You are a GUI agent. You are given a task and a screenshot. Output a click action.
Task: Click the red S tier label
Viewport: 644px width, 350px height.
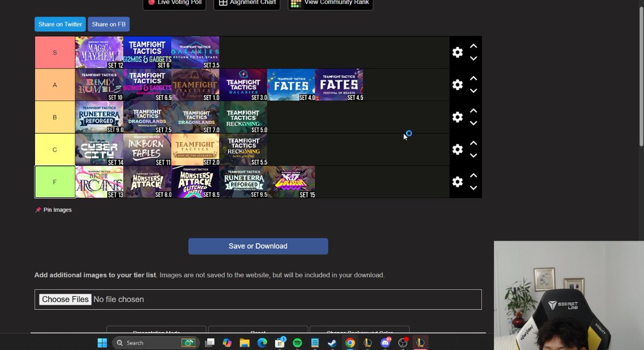[55, 53]
